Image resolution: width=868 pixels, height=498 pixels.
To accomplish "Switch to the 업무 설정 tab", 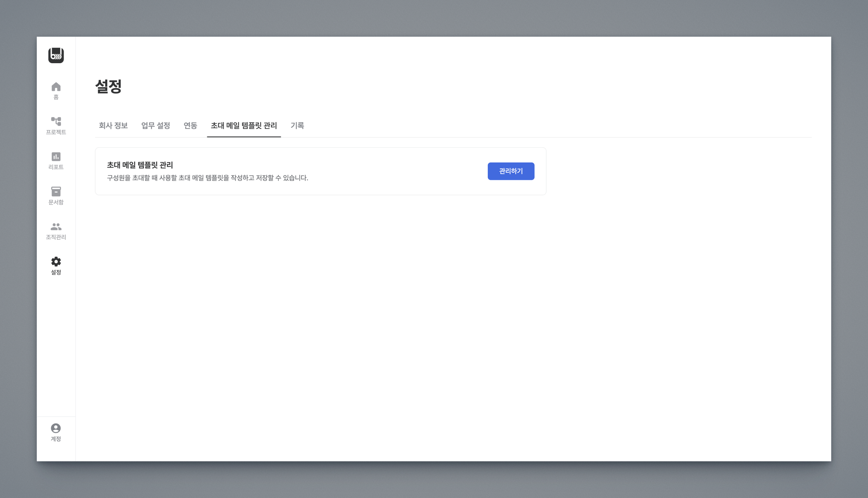I will click(x=156, y=126).
